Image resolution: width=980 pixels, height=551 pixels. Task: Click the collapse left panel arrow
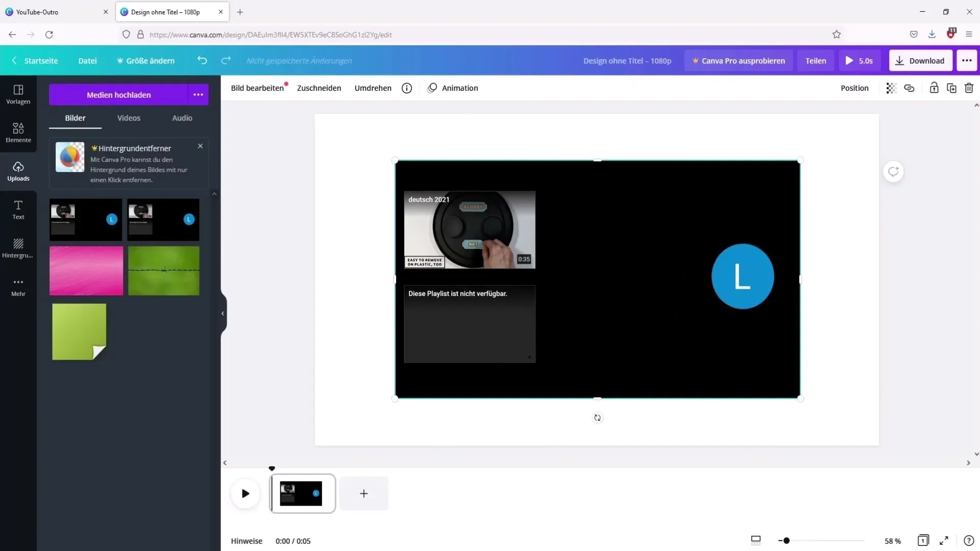pyautogui.click(x=222, y=313)
